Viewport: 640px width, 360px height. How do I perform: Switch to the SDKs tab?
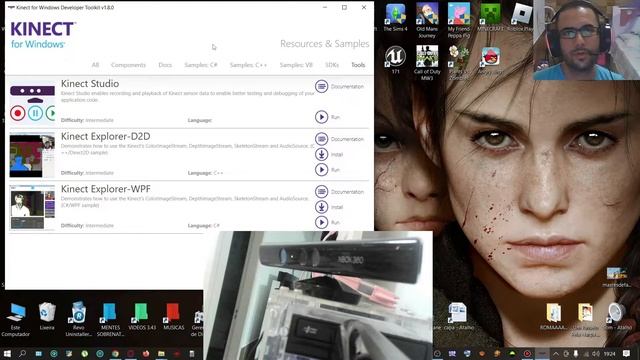point(332,65)
